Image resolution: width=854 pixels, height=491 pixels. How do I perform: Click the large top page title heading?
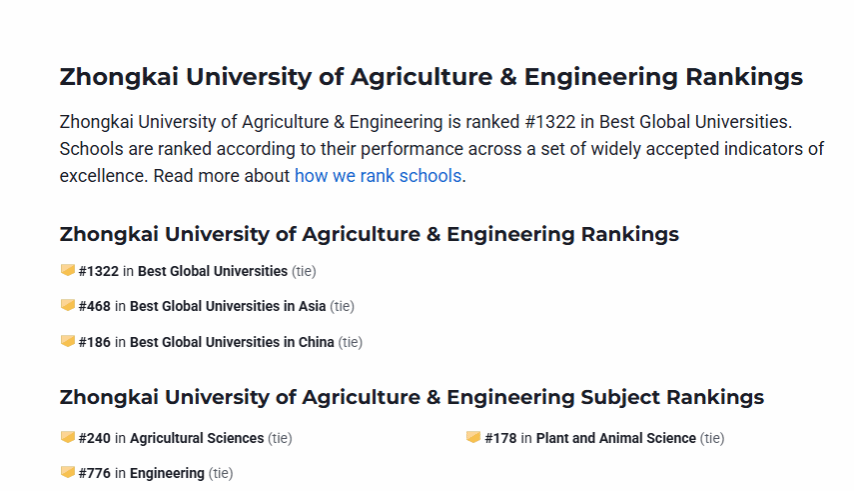coord(431,77)
